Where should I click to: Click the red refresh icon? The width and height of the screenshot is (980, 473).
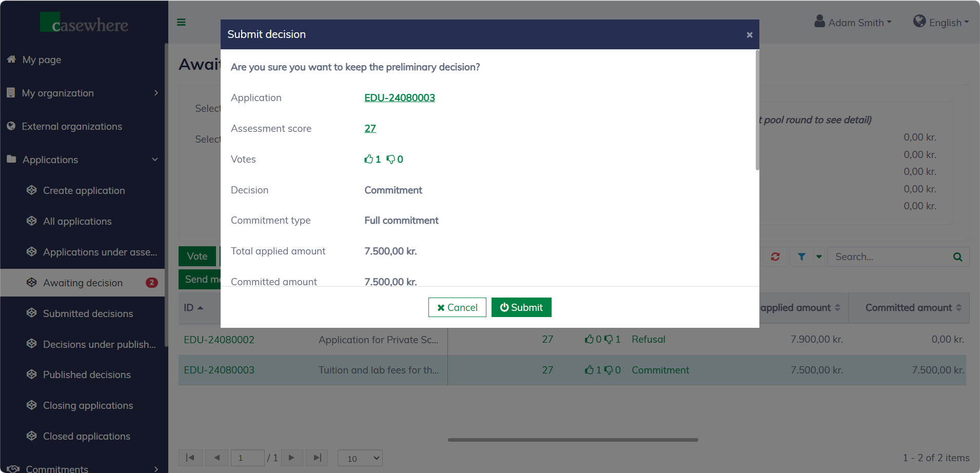tap(775, 257)
